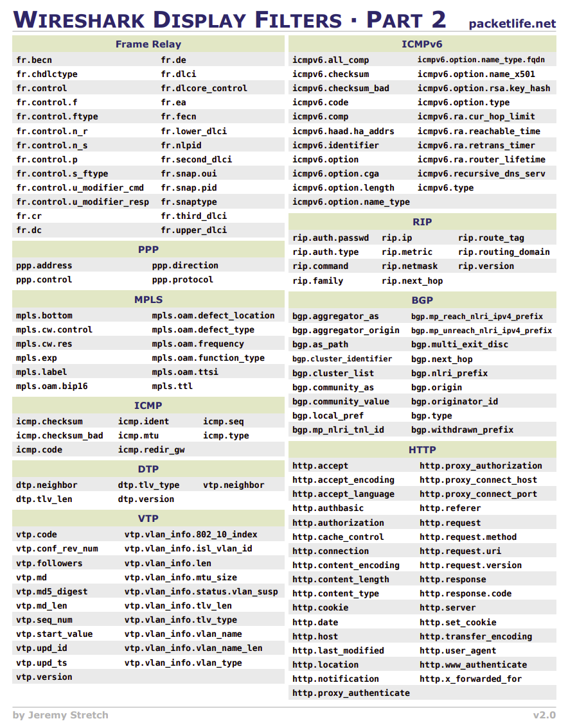Click the dtp.tlv_type filter entry
Screen dimensions: 568x728
(x=148, y=485)
